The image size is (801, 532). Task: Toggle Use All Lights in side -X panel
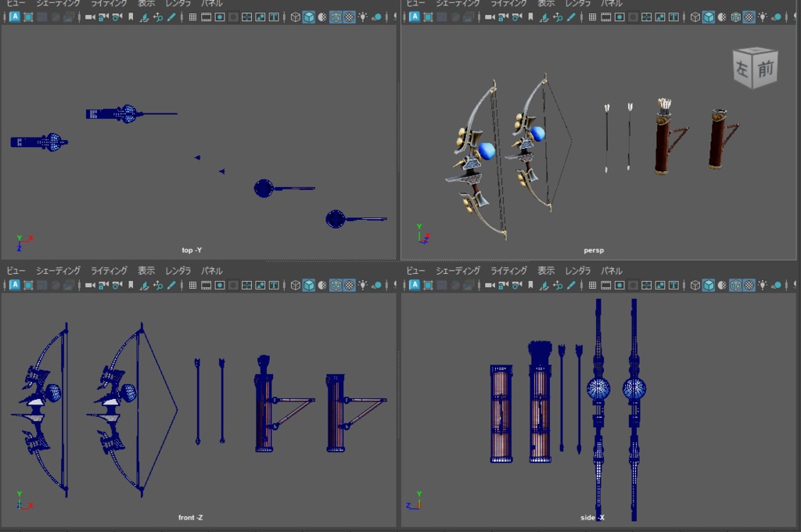click(762, 285)
